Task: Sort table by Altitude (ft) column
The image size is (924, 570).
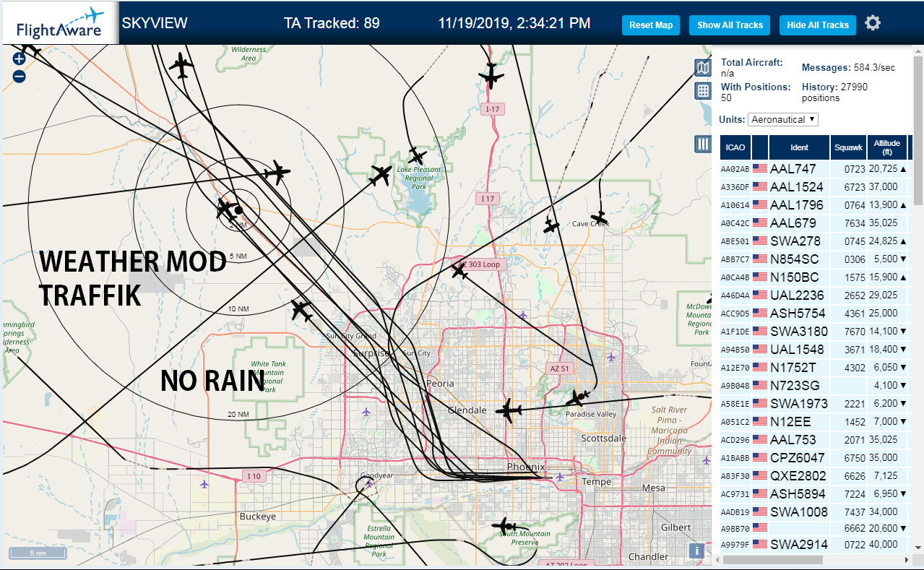Action: pyautogui.click(x=887, y=147)
